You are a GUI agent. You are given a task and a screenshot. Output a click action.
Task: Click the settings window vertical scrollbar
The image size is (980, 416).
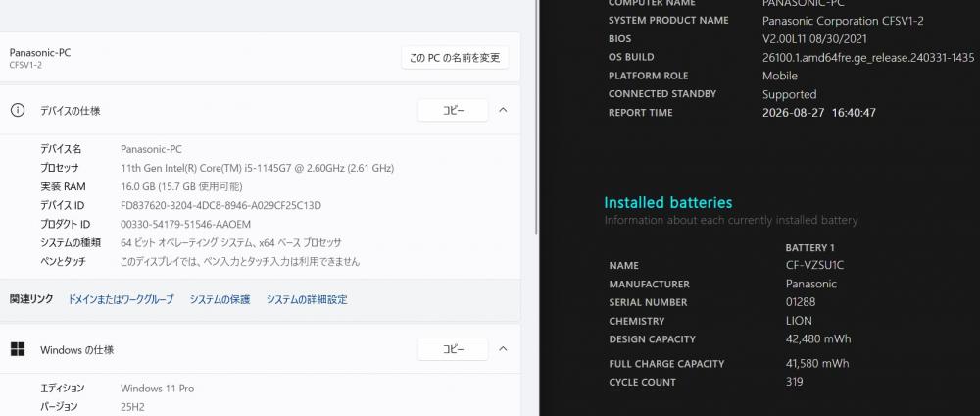pos(536,116)
